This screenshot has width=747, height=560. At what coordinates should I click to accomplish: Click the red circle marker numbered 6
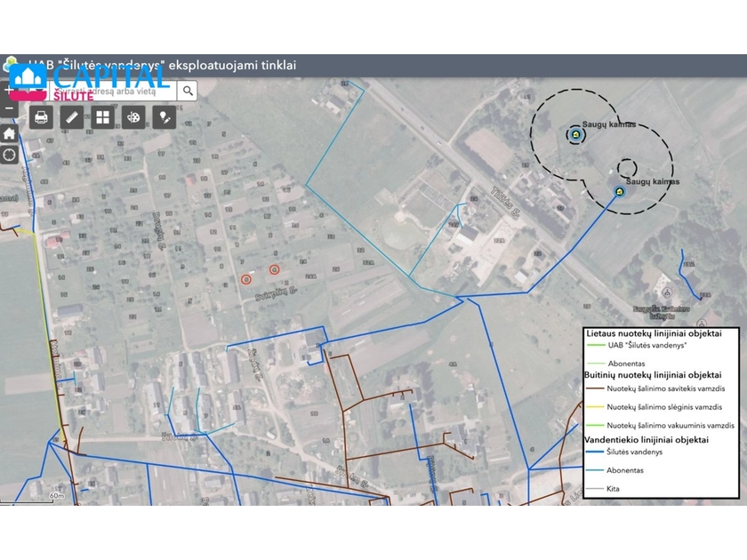(274, 270)
